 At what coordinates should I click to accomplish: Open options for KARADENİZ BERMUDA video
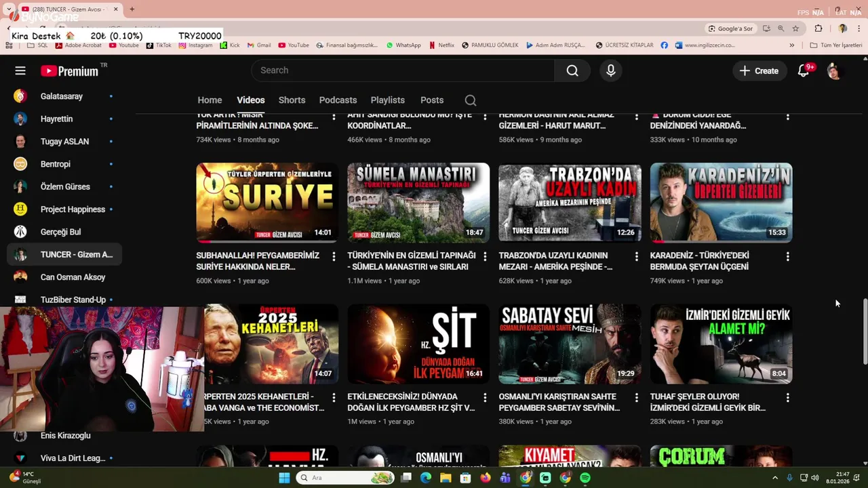tap(787, 256)
